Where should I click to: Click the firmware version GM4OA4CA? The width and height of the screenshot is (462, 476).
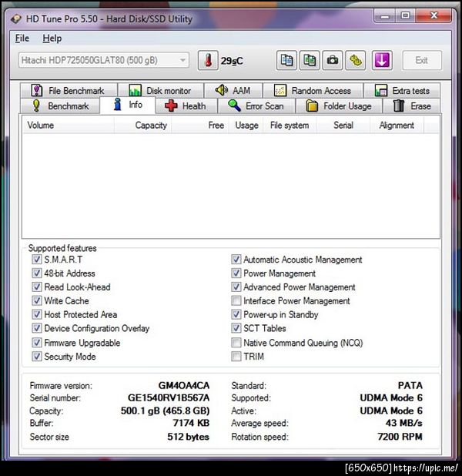coord(184,386)
